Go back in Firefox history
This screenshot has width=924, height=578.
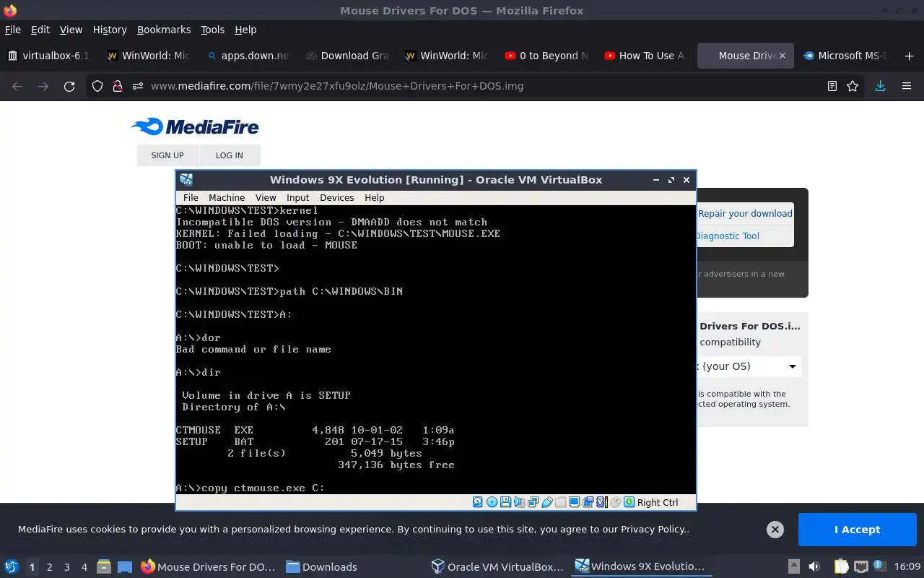pos(17,86)
